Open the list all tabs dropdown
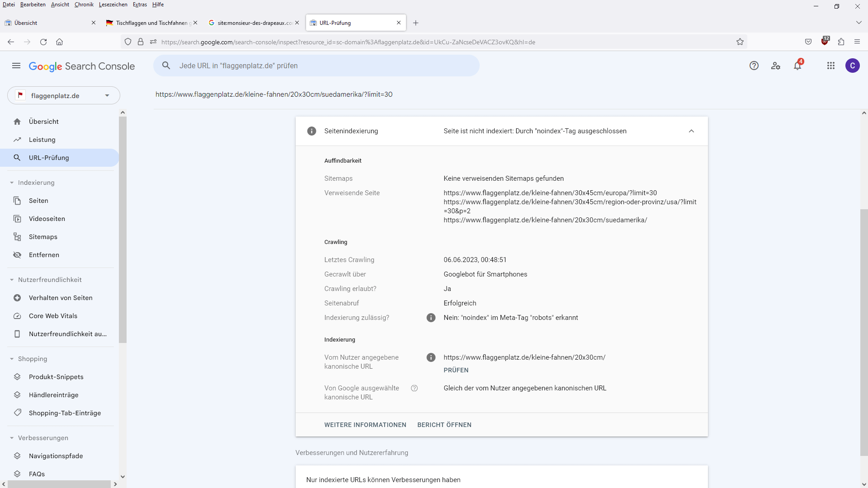868x488 pixels. (x=859, y=23)
